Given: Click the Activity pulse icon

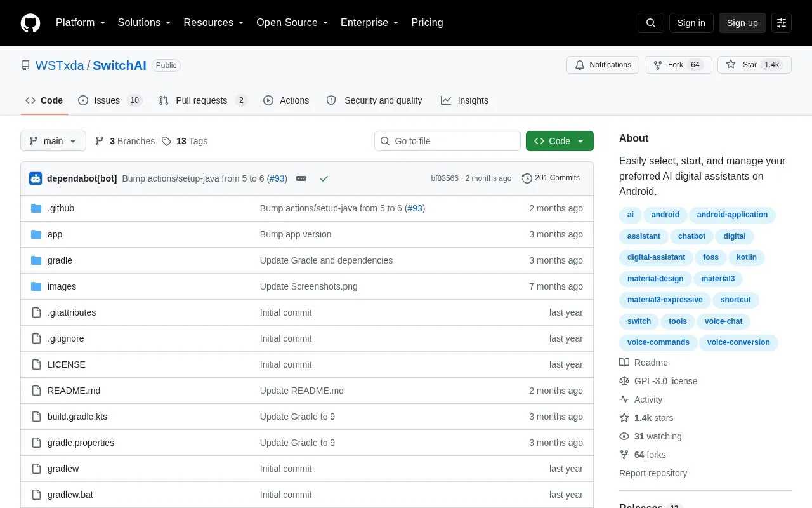Looking at the screenshot, I should [624, 399].
